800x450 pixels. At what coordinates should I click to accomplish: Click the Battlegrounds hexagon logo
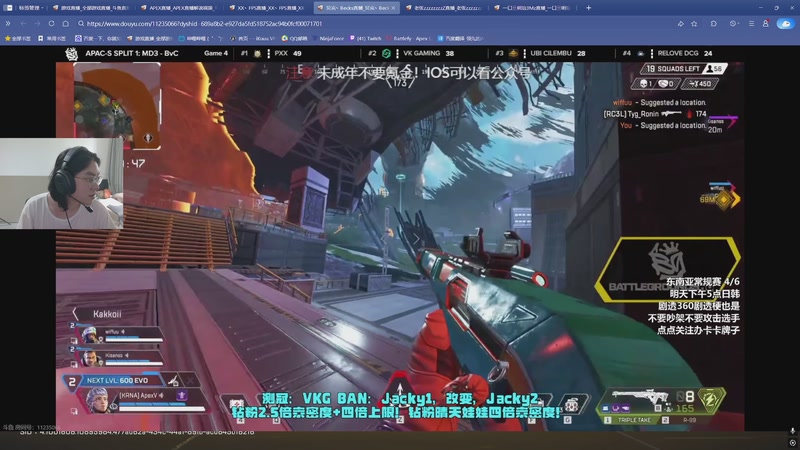[668, 269]
